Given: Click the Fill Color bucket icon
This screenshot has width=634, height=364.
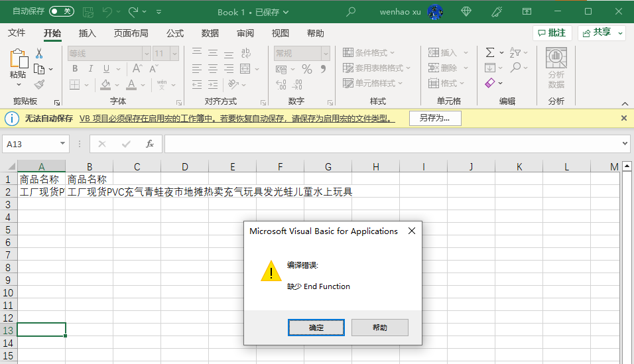Looking at the screenshot, I should point(105,84).
